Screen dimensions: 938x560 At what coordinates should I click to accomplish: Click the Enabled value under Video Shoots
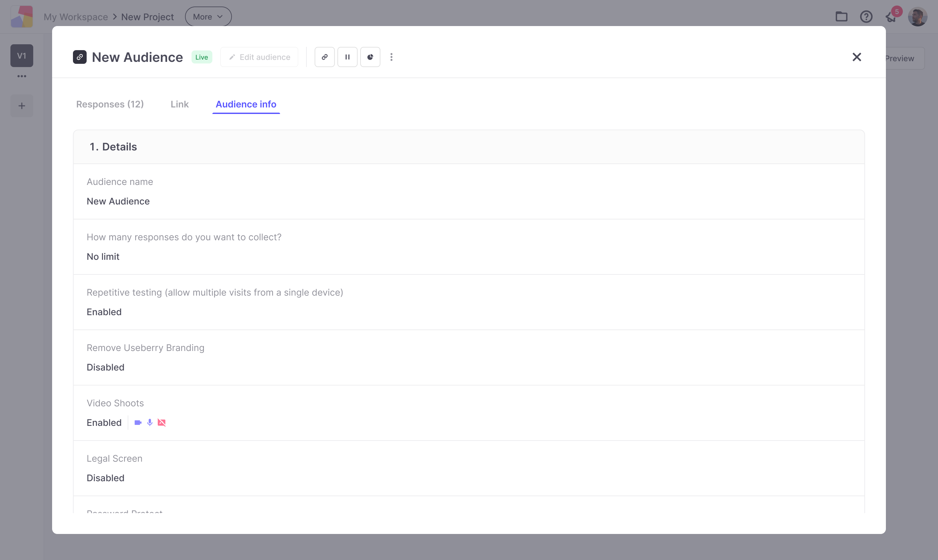coord(104,423)
